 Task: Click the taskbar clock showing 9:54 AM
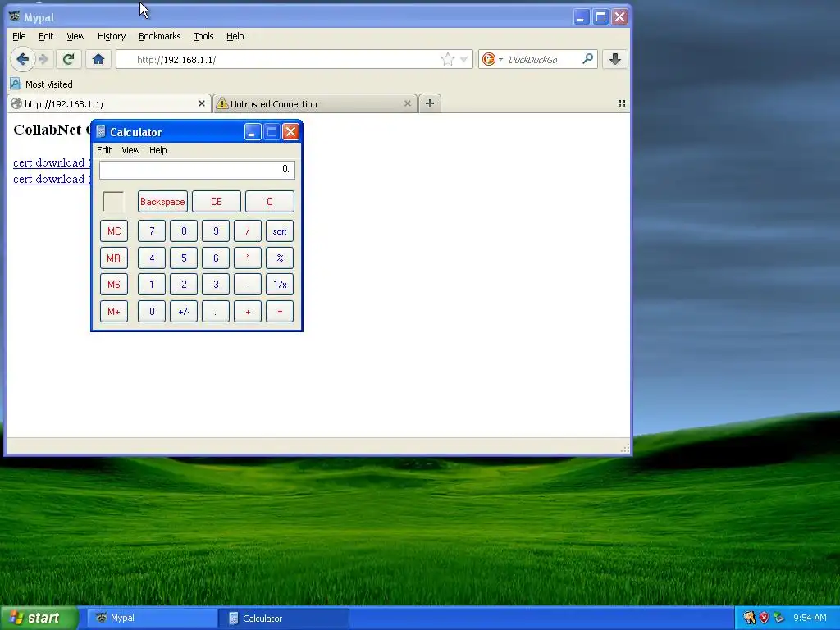(810, 618)
